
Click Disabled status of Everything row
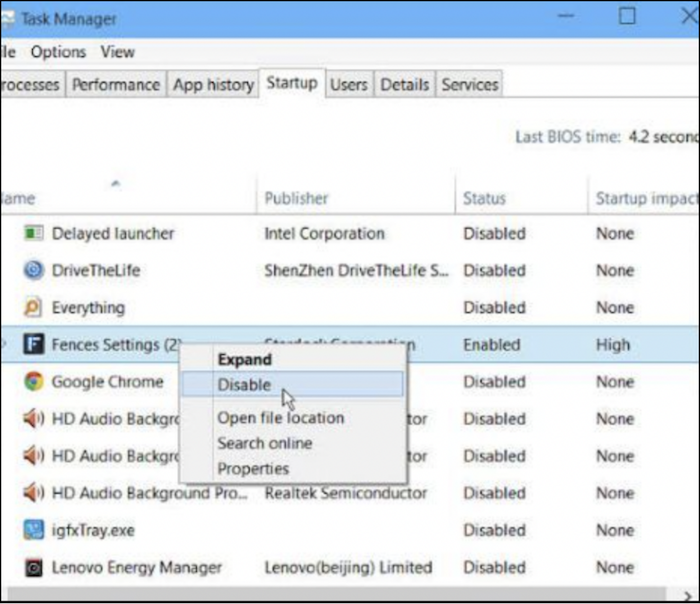coord(494,308)
